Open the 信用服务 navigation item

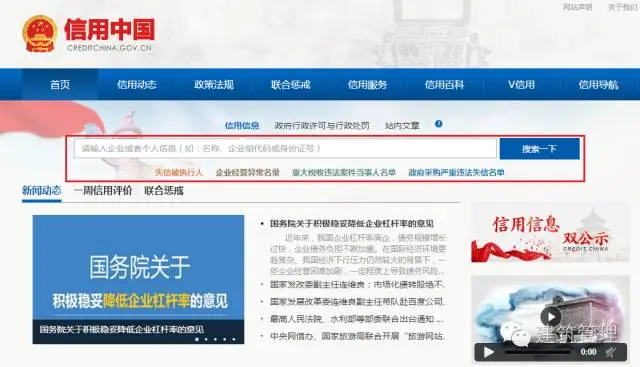click(367, 85)
